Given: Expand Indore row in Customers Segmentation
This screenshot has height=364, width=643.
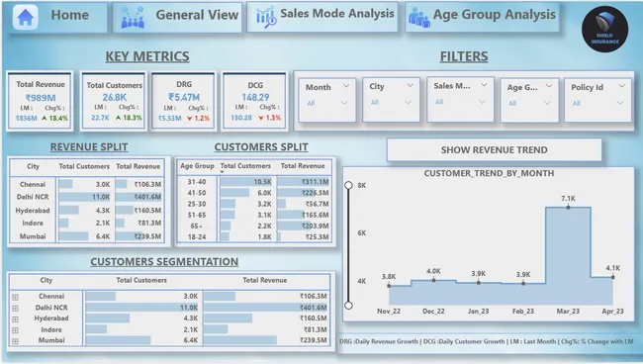Looking at the screenshot, I should 15,330.
